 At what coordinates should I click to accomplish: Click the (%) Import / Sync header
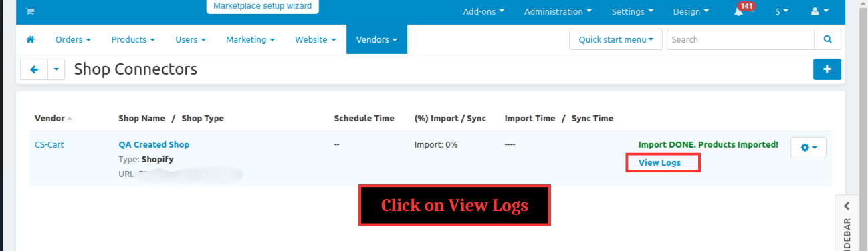click(450, 118)
